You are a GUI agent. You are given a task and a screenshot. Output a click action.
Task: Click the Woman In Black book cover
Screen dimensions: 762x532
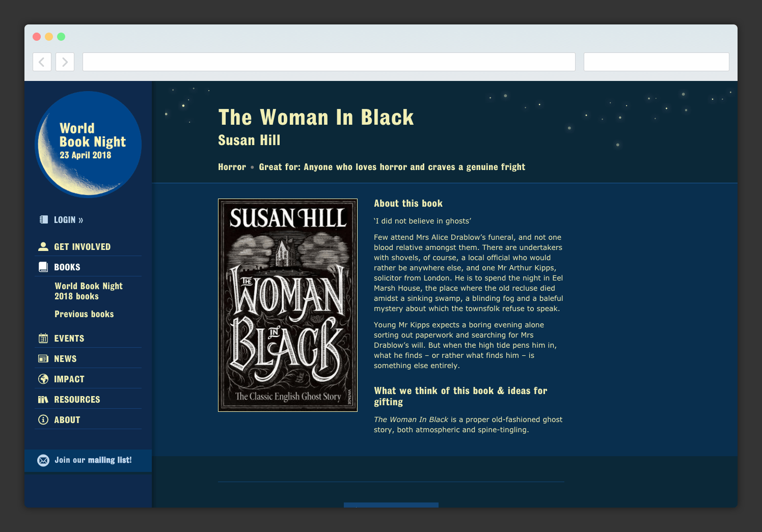pos(288,305)
